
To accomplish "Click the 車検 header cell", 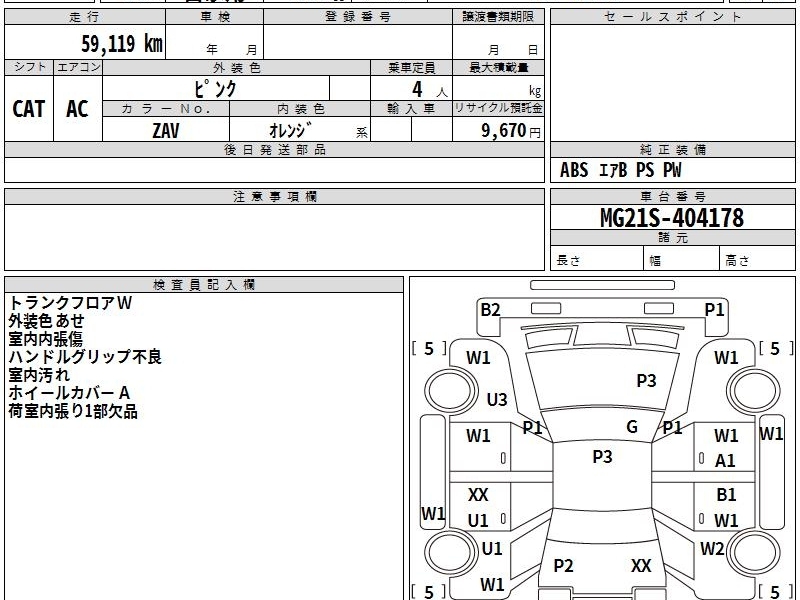I will tap(215, 17).
